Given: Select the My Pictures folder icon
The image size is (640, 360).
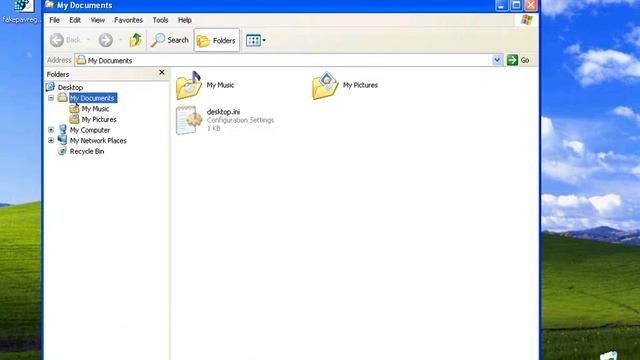Looking at the screenshot, I should 325,85.
